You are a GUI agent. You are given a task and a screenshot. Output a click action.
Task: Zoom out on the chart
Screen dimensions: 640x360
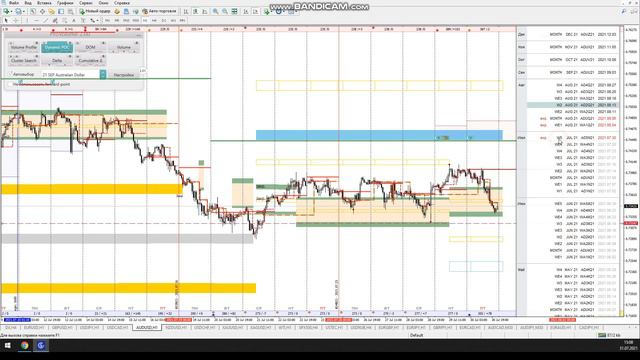coord(225,11)
